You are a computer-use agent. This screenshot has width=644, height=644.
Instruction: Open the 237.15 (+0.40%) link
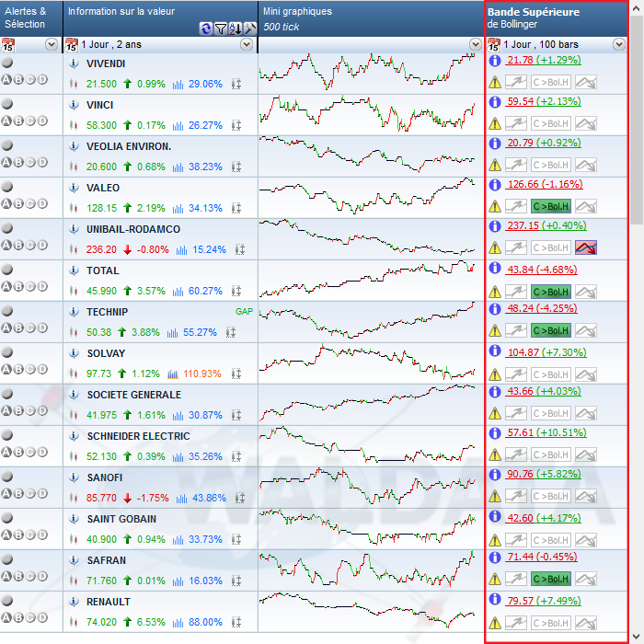[546, 226]
